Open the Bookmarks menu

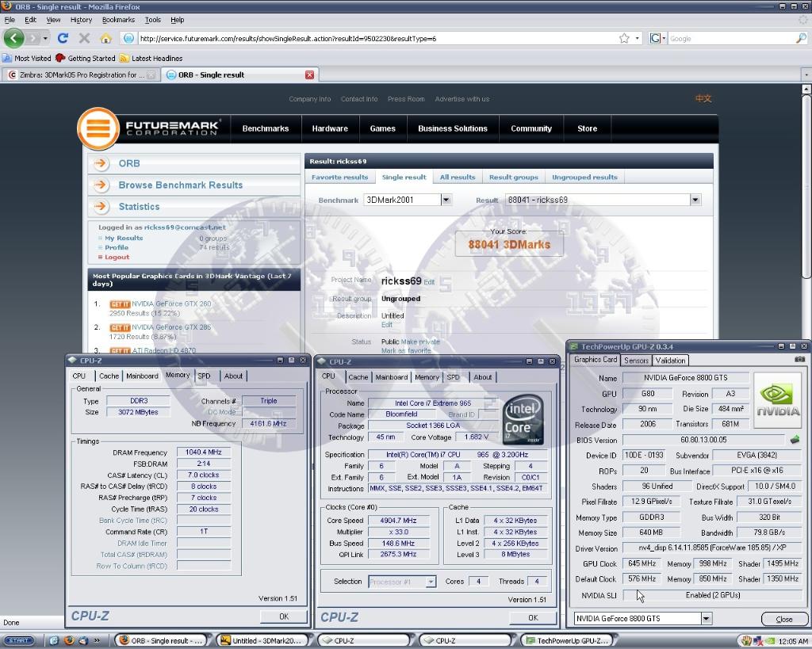click(118, 20)
